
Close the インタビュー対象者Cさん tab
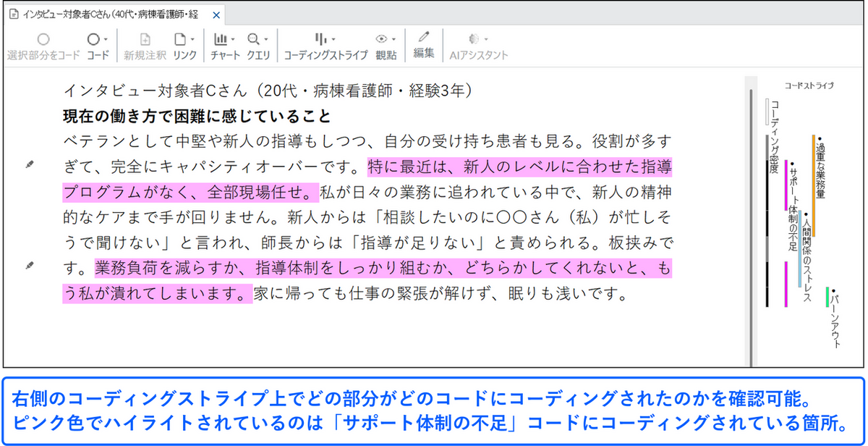(216, 14)
